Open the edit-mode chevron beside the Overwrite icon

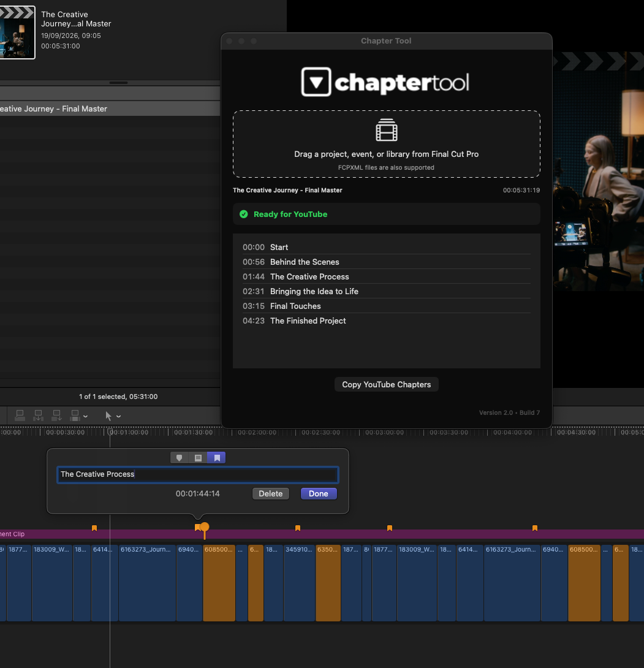86,416
